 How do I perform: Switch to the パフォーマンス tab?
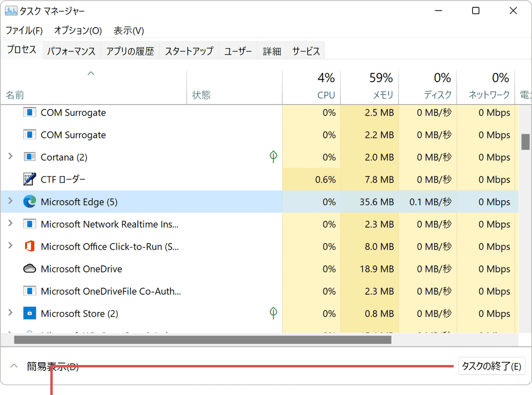click(71, 51)
